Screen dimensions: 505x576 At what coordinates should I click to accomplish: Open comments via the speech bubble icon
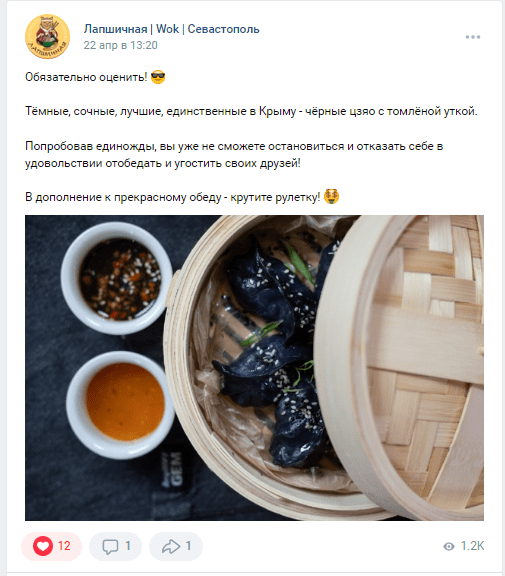tap(110, 546)
